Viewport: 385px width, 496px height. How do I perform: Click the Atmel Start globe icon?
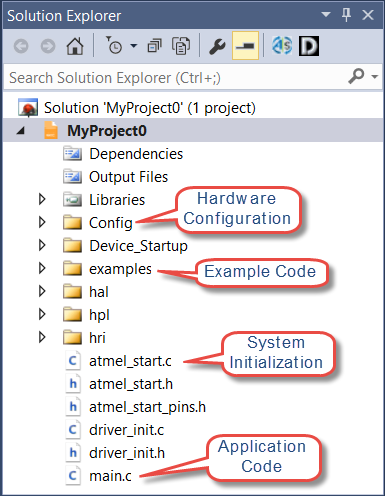coord(282,46)
